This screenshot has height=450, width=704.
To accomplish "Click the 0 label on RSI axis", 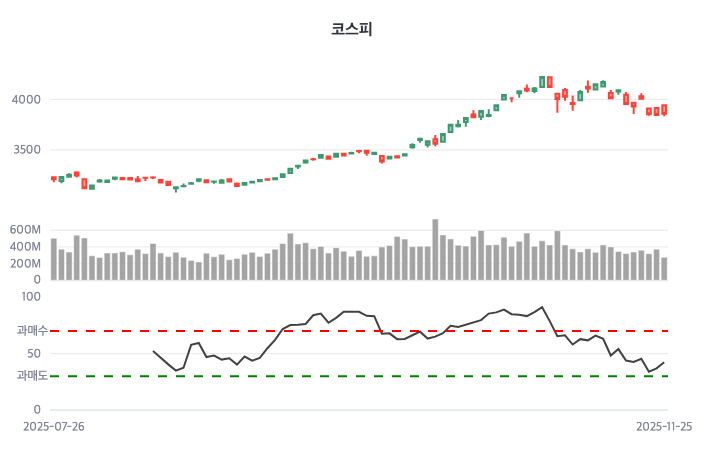I will click(37, 410).
